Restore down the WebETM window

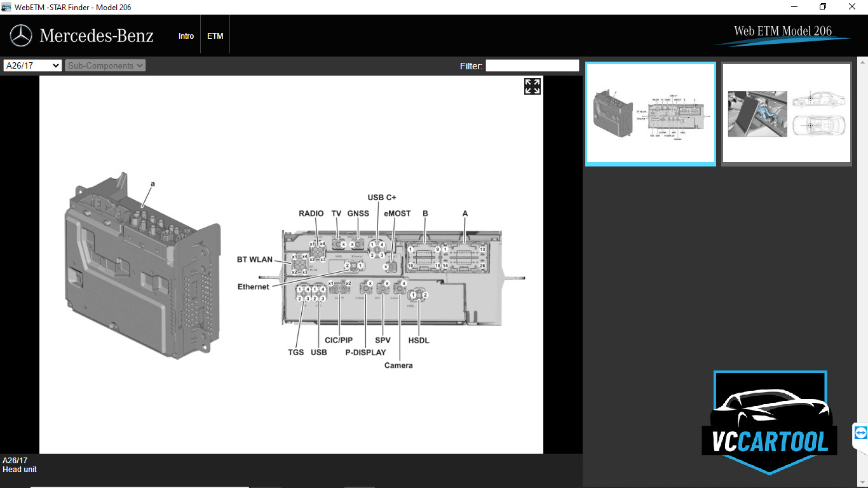click(823, 7)
